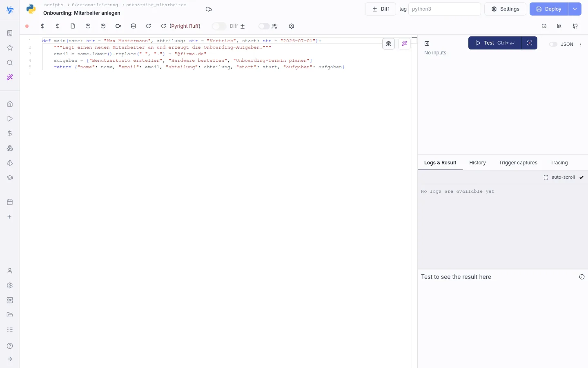
Task: Open Tutorials via the graduation cap icon
Action: (10, 177)
